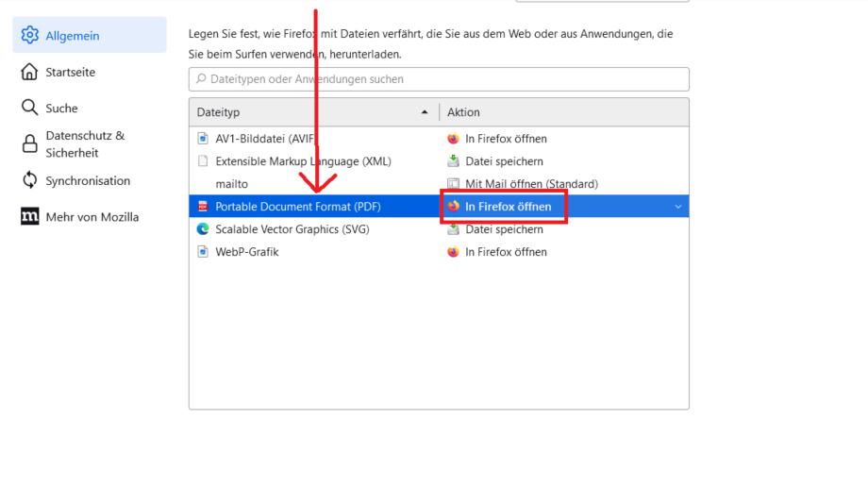Click In Firefox öffnen for AV1-Bilddatei

point(506,139)
